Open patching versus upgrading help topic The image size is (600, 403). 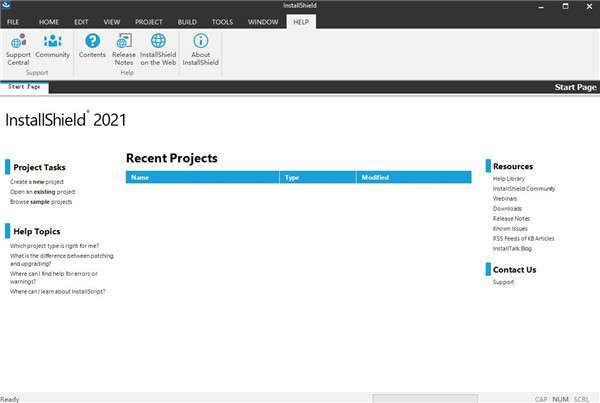click(x=62, y=259)
